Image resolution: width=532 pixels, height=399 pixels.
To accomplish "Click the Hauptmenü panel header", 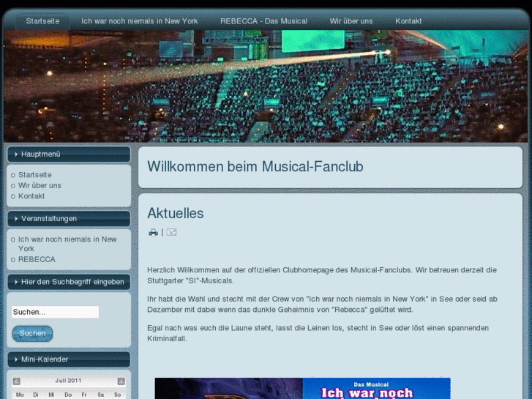I will coord(69,154).
